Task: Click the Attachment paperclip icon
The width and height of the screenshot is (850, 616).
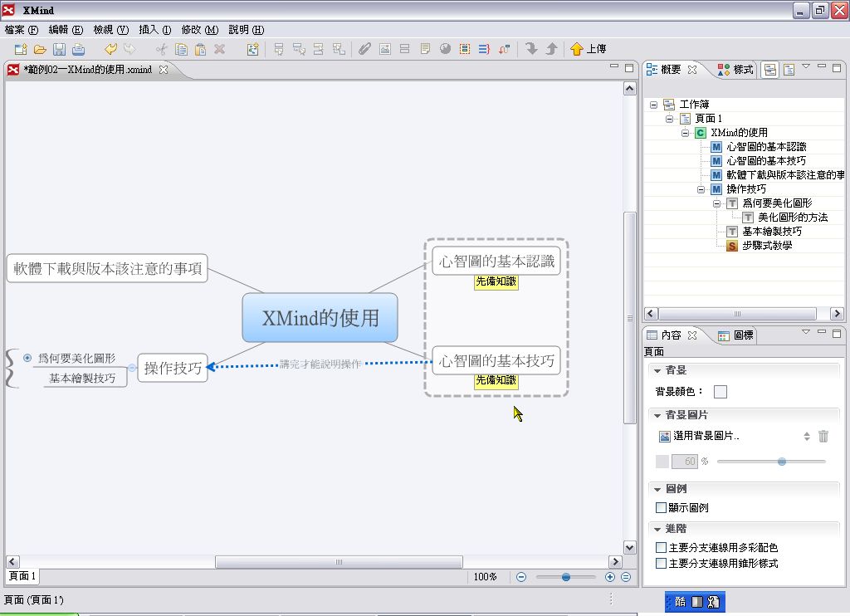Action: coord(365,49)
